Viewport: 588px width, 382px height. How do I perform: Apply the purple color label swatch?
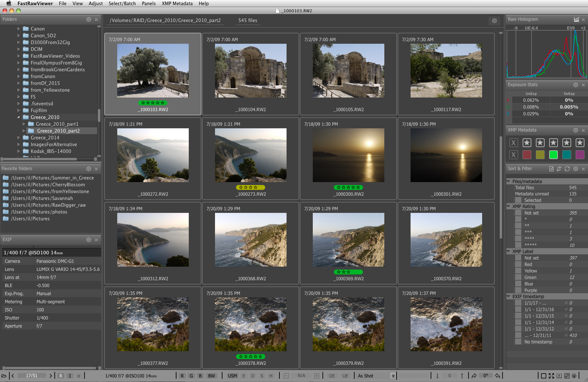(x=580, y=155)
